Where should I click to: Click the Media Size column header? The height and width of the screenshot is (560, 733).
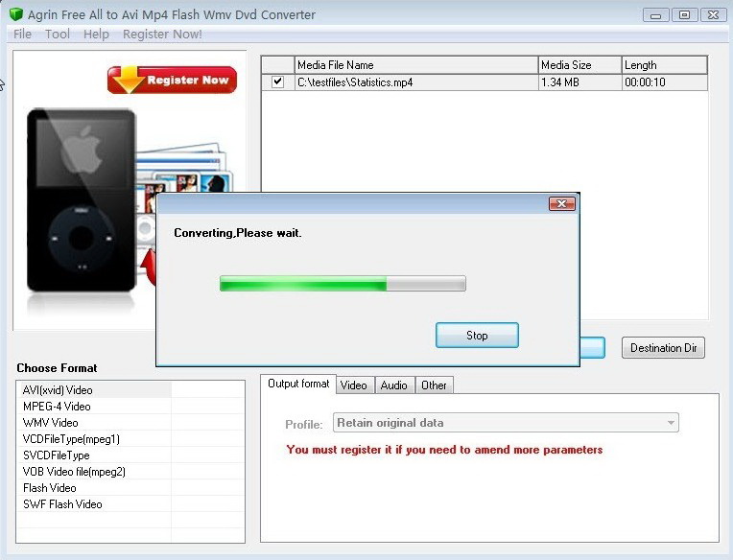click(579, 65)
